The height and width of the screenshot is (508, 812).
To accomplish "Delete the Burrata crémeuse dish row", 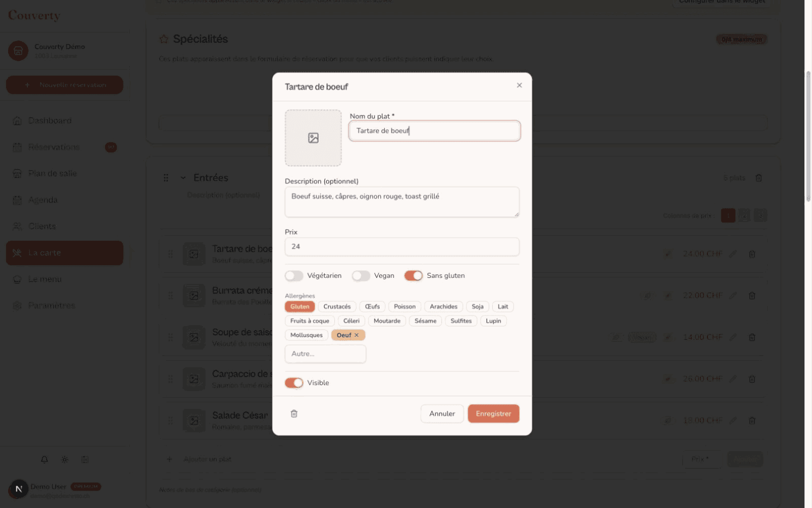I will pos(752,296).
